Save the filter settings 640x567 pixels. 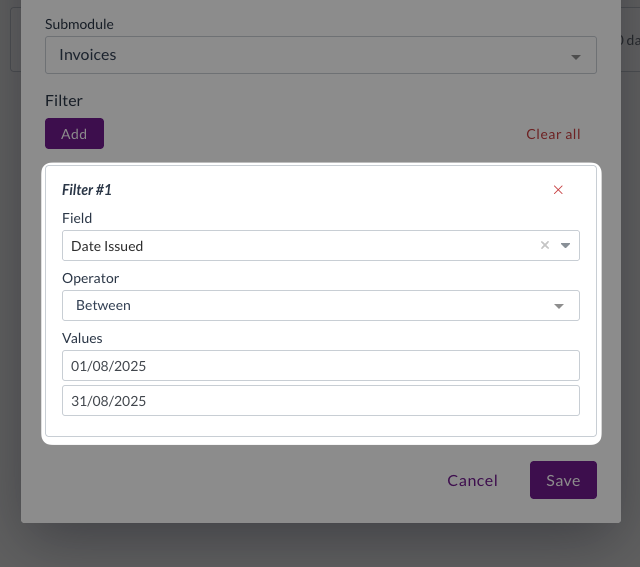pos(562,480)
